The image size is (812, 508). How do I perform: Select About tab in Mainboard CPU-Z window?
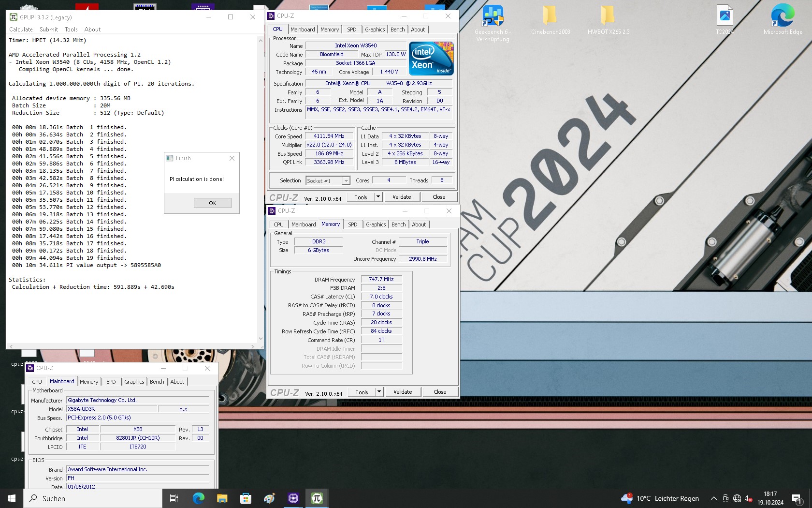tap(177, 382)
